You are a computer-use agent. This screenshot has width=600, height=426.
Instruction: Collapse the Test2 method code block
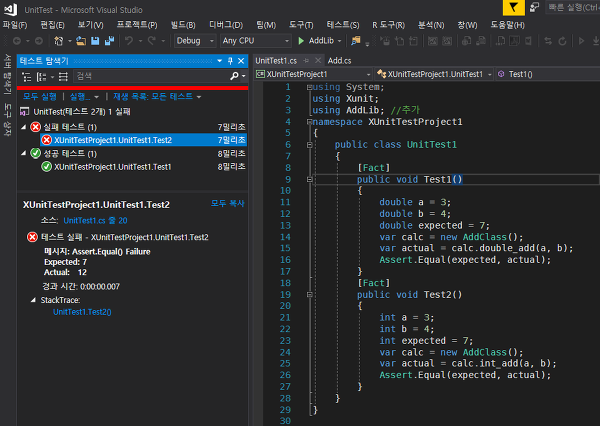[x=310, y=295]
